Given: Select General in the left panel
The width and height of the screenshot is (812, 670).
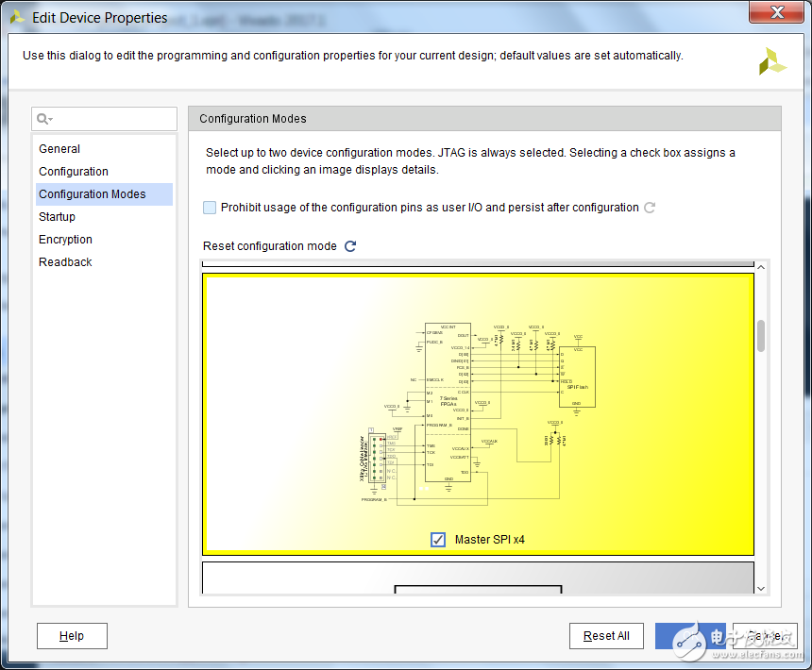Looking at the screenshot, I should [59, 149].
